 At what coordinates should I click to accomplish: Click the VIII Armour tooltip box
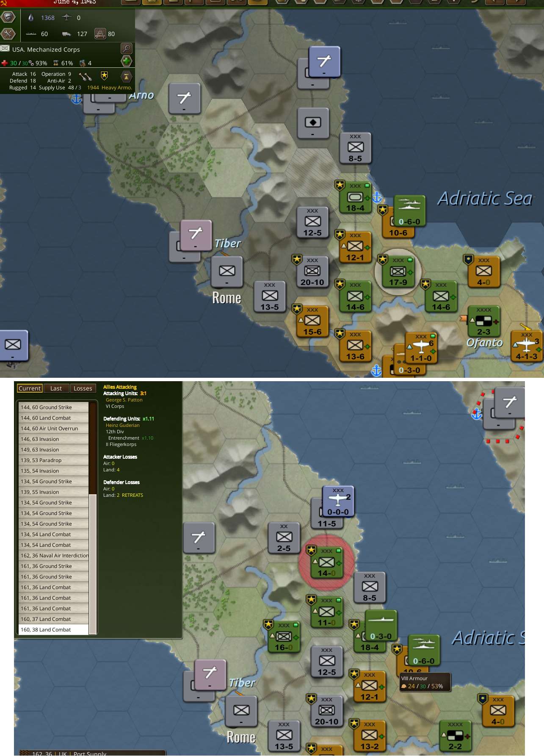(x=425, y=682)
